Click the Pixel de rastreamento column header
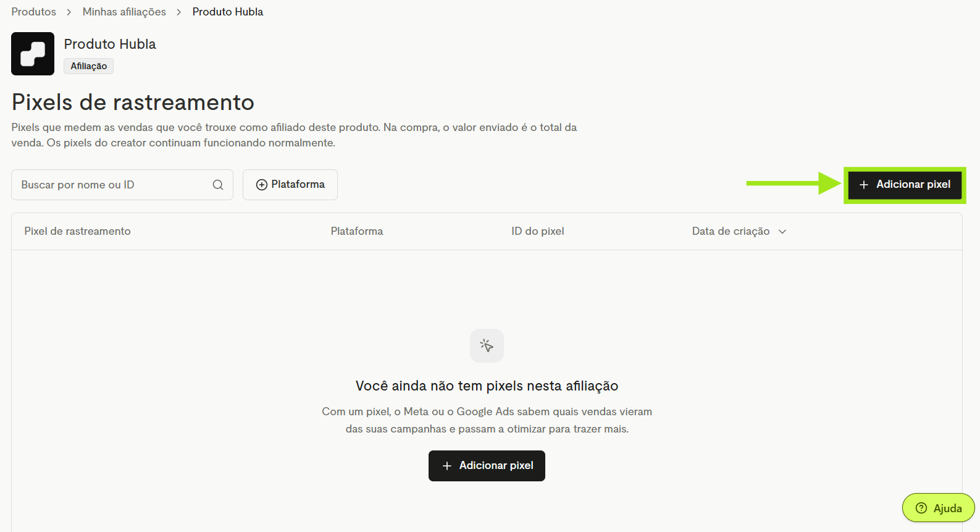Image resolution: width=980 pixels, height=532 pixels. (77, 231)
